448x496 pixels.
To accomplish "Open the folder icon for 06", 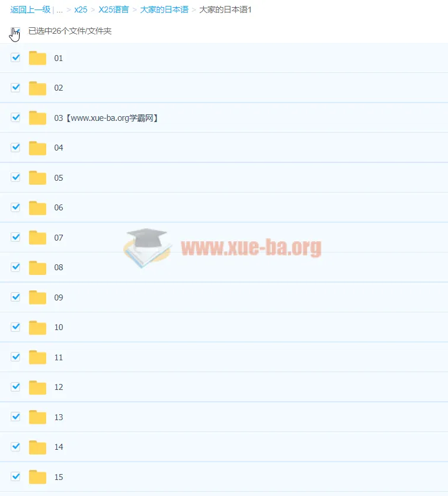I will (37, 208).
